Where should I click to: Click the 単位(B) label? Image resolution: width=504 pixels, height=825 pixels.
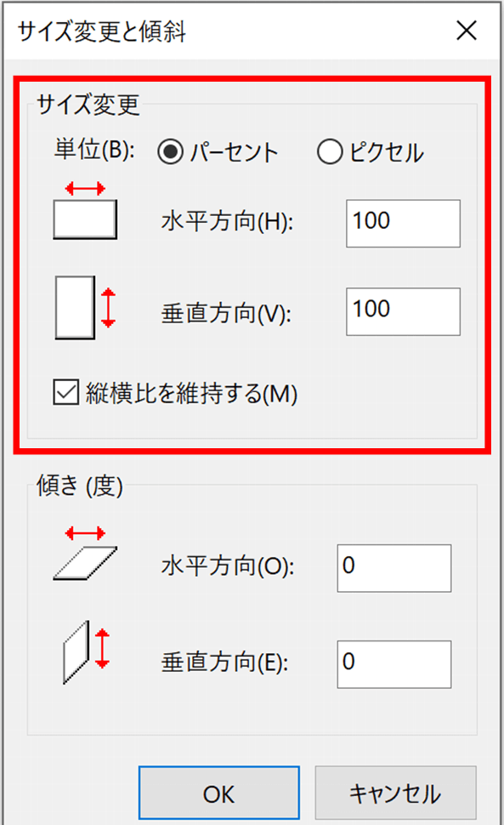(94, 150)
